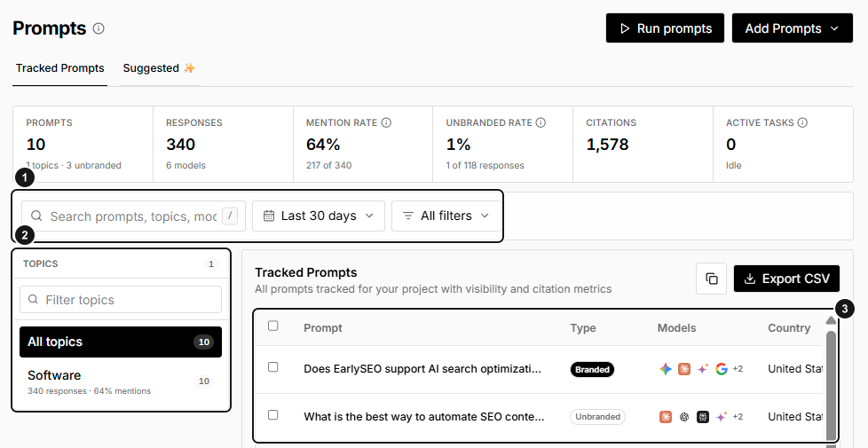Click the copy icon button beside Export CSV

(x=711, y=279)
